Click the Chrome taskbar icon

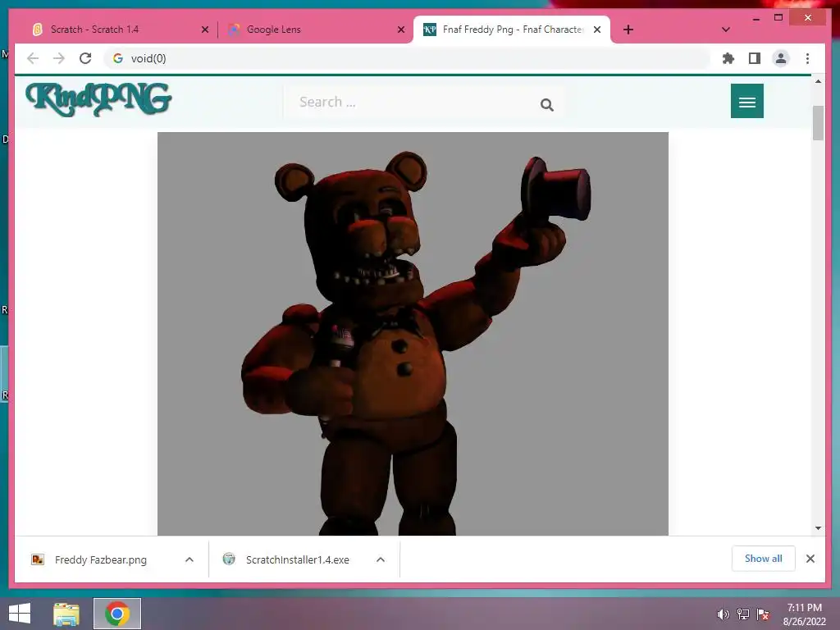pyautogui.click(x=117, y=614)
